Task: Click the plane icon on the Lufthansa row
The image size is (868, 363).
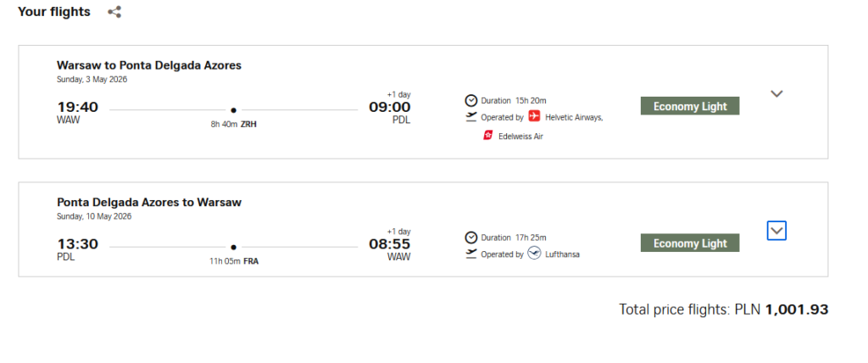Action: tap(471, 254)
